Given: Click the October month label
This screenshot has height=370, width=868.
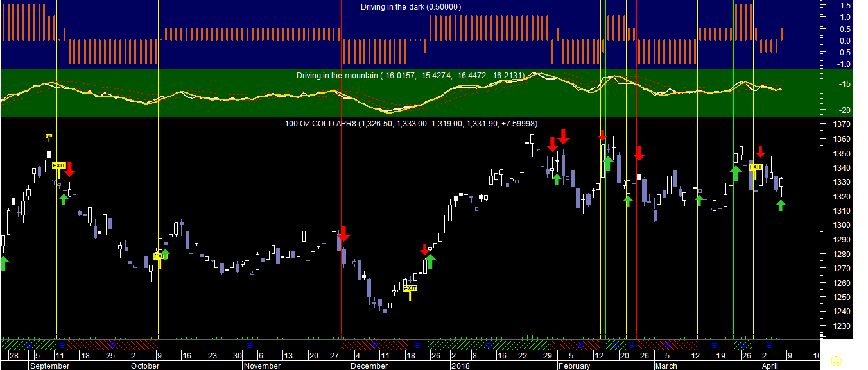Looking at the screenshot, I should [145, 366].
